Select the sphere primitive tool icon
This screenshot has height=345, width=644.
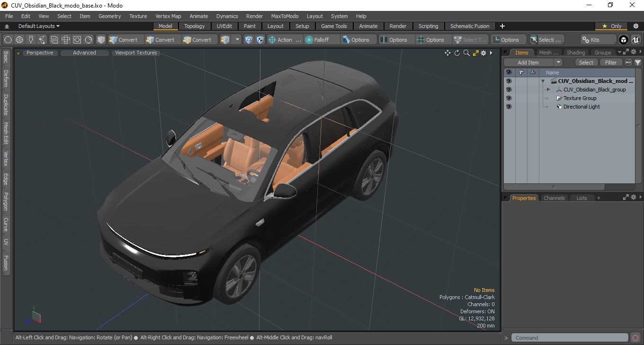[x=8, y=40]
